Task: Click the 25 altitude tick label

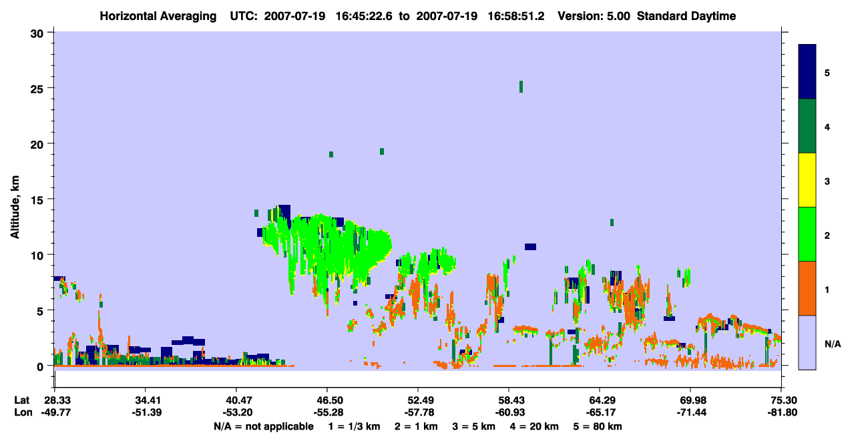Action: pyautogui.click(x=39, y=88)
